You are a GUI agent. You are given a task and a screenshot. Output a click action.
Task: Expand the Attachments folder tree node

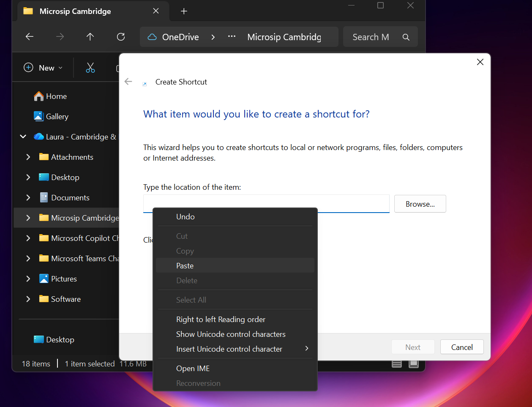tap(28, 157)
